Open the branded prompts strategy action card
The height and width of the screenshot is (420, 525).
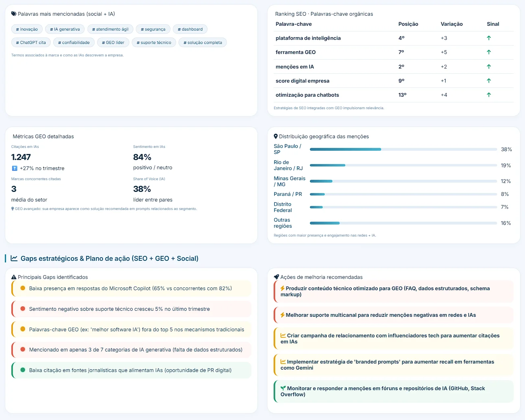pyautogui.click(x=393, y=365)
